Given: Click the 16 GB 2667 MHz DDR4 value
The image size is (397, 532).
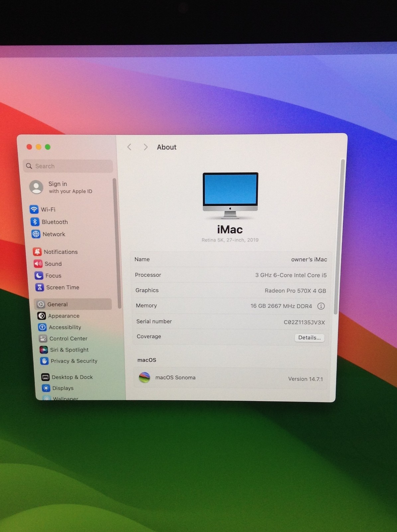Looking at the screenshot, I should click(x=281, y=306).
